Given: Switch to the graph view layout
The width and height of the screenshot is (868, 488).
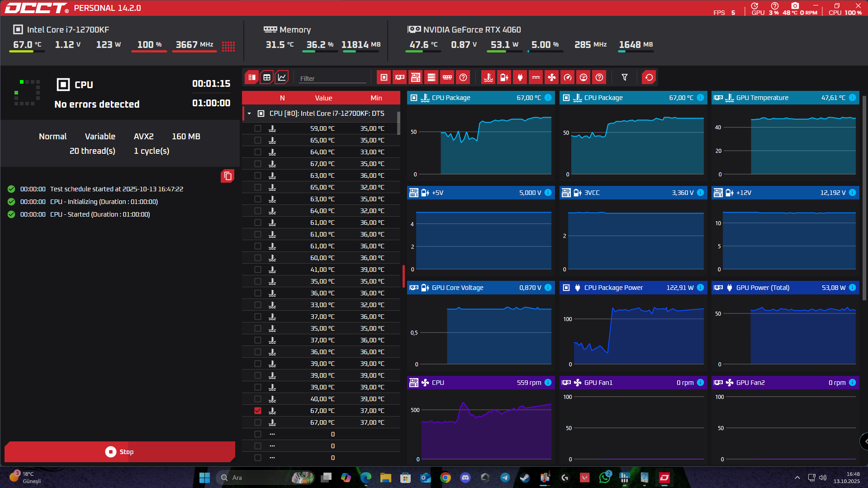Looking at the screenshot, I should (282, 77).
